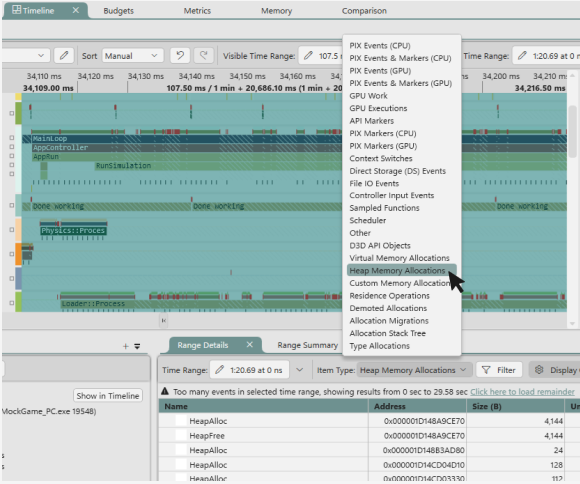This screenshot has width=580, height=484.
Task: Click the plus icon to add panel
Action: 126,346
